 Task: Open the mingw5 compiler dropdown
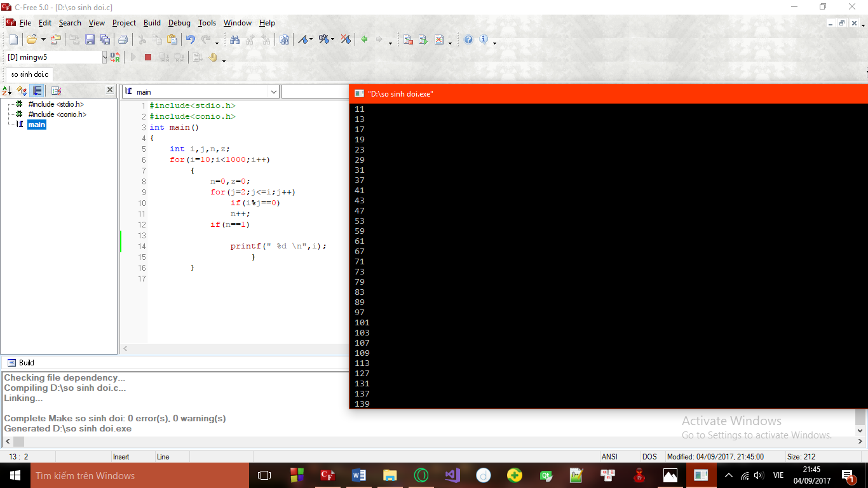(x=105, y=57)
